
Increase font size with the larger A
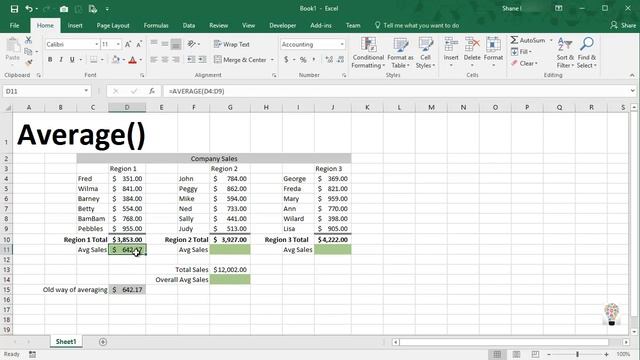click(x=128, y=44)
